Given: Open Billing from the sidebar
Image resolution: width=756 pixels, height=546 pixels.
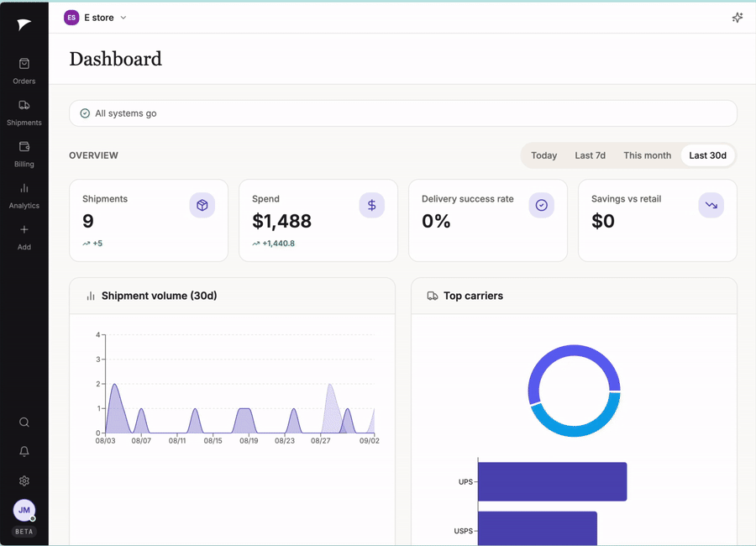Looking at the screenshot, I should 24,154.
